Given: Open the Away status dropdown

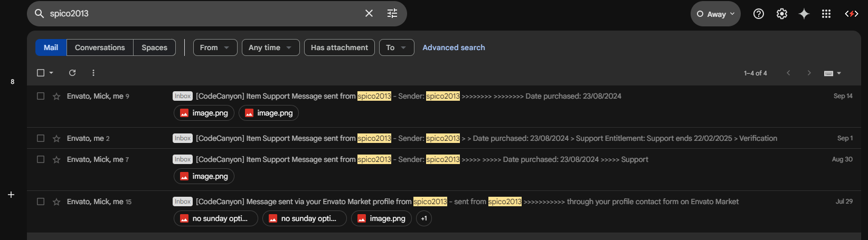Looking at the screenshot, I should tap(715, 14).
